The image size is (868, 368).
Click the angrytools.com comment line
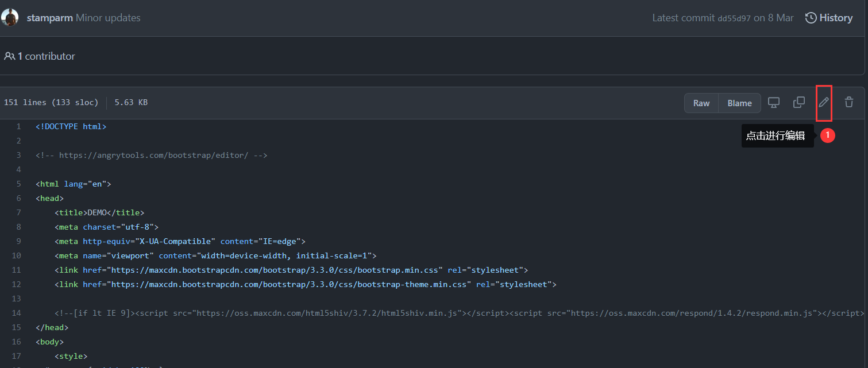[152, 155]
